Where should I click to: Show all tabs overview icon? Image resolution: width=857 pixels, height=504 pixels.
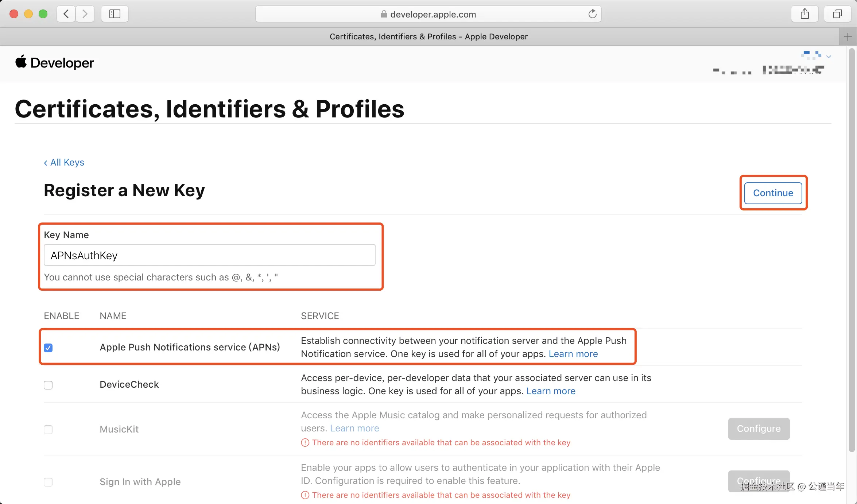pos(837,14)
